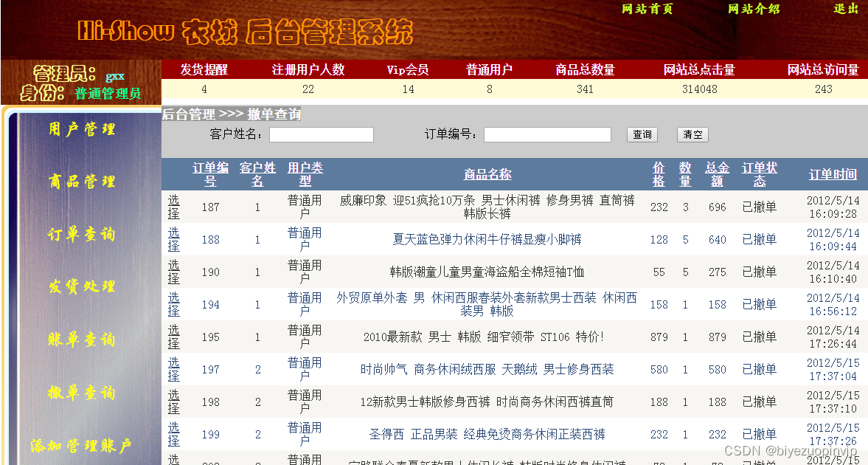
Task: Open 用户管理 in sidebar
Action: (x=82, y=129)
